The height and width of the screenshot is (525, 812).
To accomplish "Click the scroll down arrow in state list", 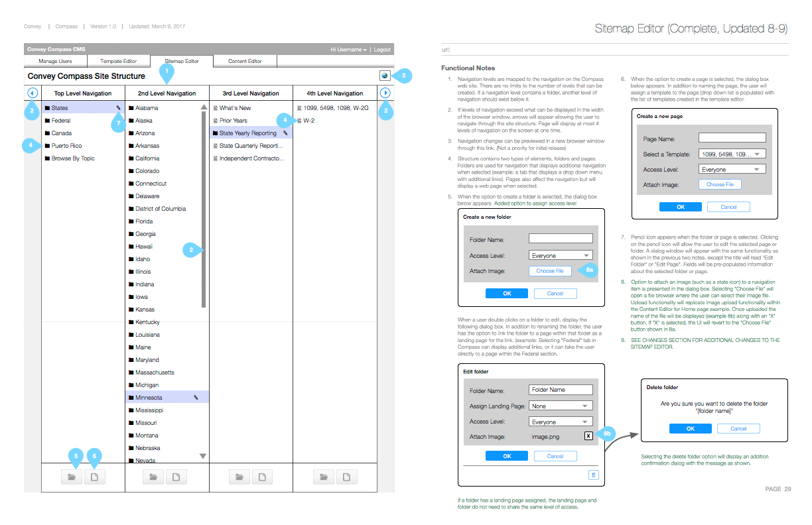I will [204, 456].
